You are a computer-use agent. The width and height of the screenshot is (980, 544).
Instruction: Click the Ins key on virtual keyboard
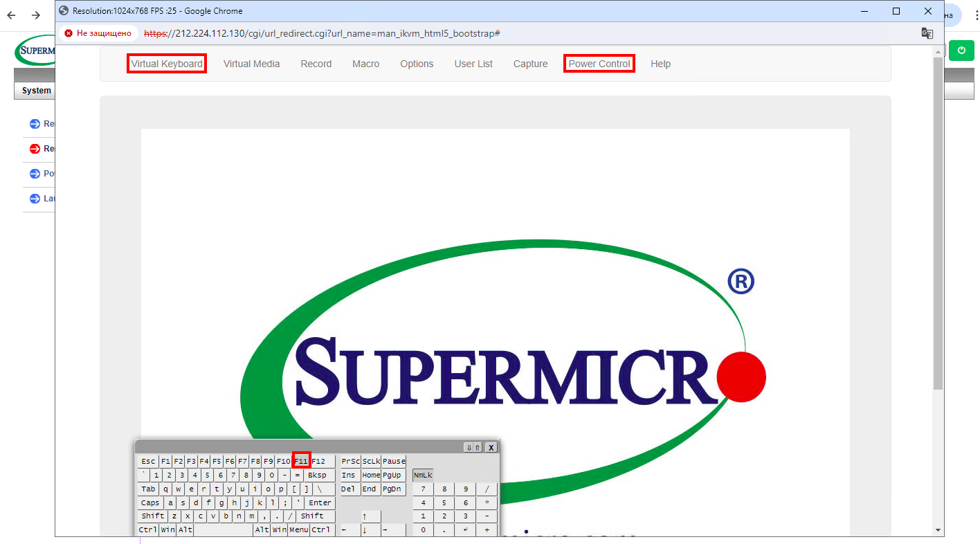click(x=350, y=475)
